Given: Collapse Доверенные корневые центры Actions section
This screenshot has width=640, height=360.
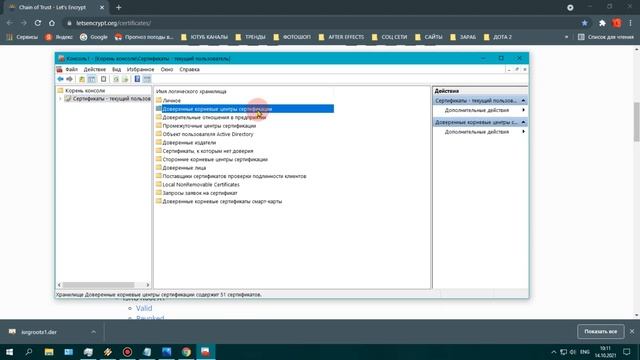Looking at the screenshot, I should pyautogui.click(x=523, y=122).
